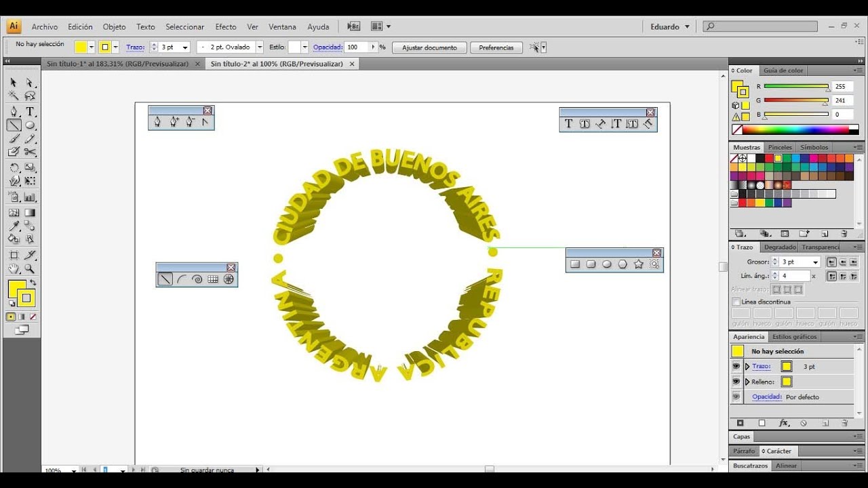Click the search field in top bar
Image resolution: width=868 pixels, height=488 pixels.
coord(760,26)
